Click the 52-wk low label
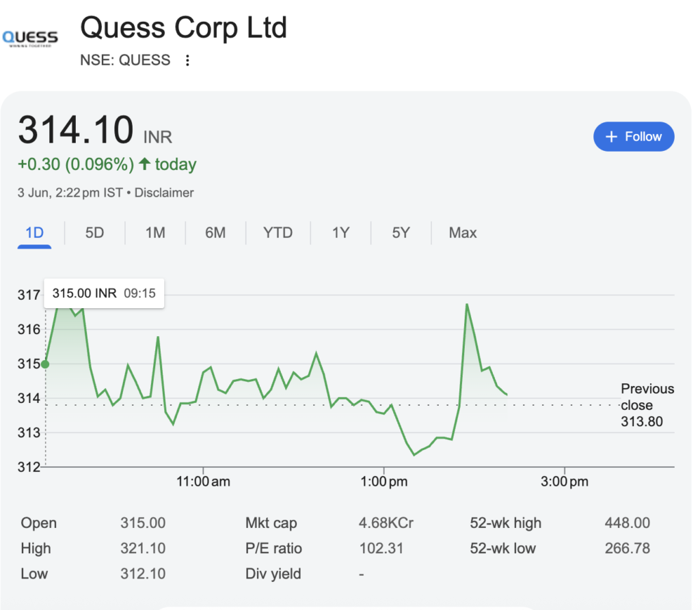Viewport: 700px width, 610px height. (502, 549)
